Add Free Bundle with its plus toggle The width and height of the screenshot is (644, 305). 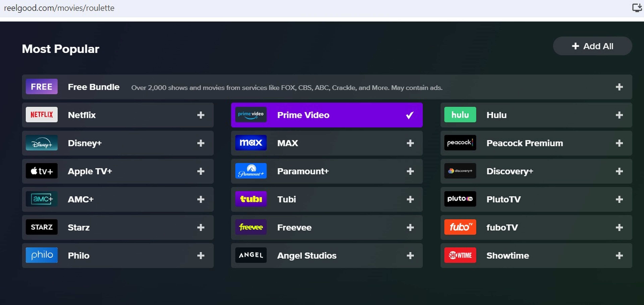[619, 87]
